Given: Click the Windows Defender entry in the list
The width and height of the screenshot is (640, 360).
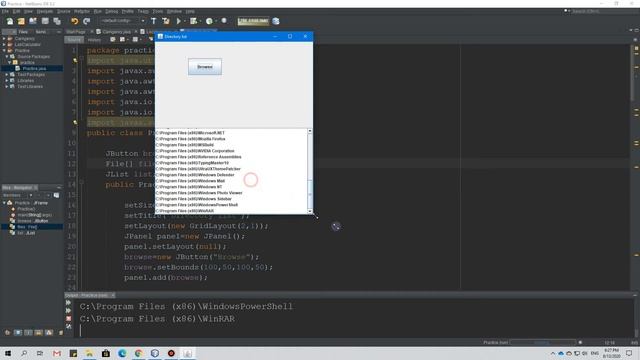Looking at the screenshot, I should click(x=195, y=175).
